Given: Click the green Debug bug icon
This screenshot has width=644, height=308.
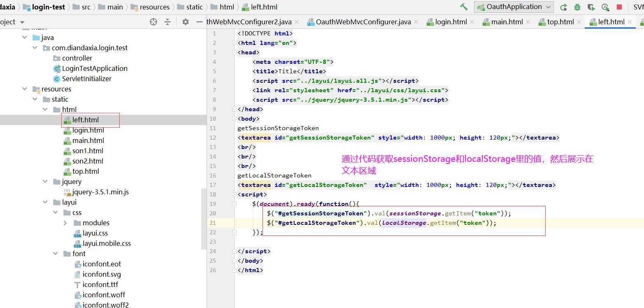Looking at the screenshot, I should 577,7.
